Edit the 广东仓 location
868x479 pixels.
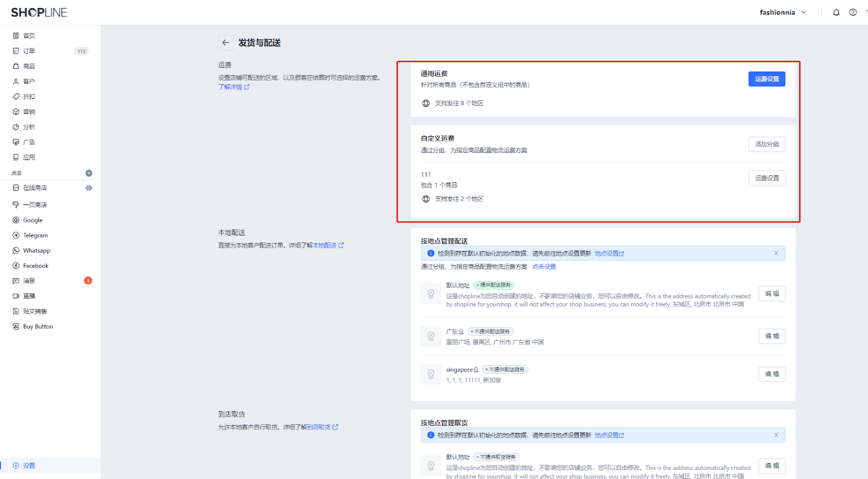click(771, 336)
